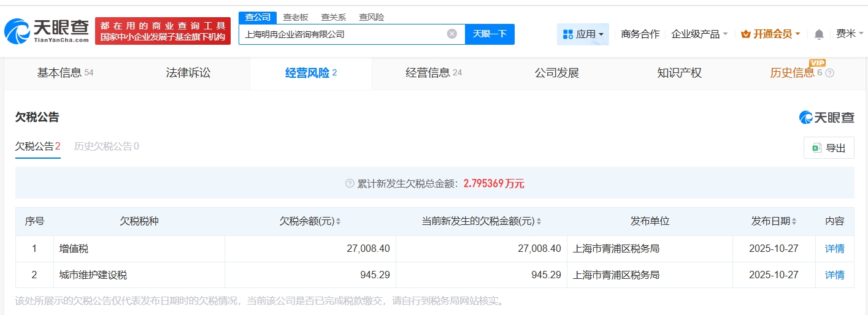Open the 企业级产品 dropdown menu

coord(699,34)
